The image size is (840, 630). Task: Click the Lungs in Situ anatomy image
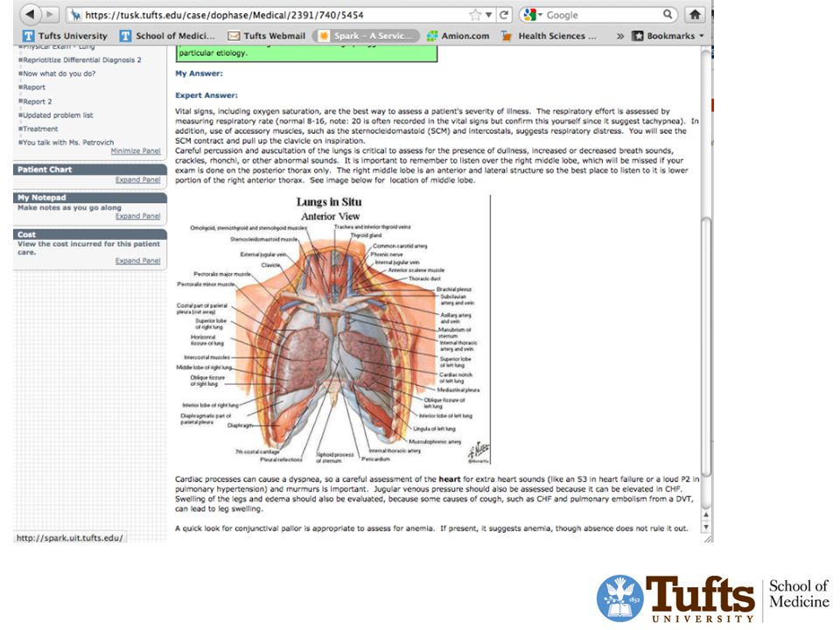tap(332, 330)
